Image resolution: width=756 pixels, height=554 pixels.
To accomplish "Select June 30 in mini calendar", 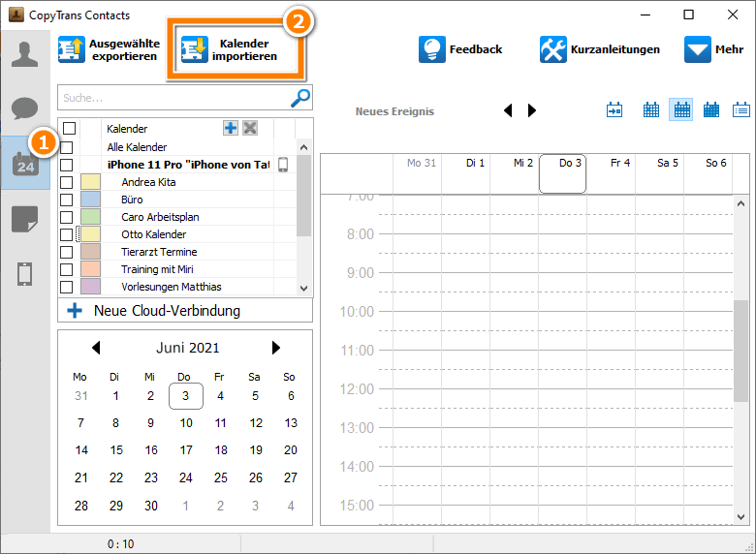I will point(151,506).
